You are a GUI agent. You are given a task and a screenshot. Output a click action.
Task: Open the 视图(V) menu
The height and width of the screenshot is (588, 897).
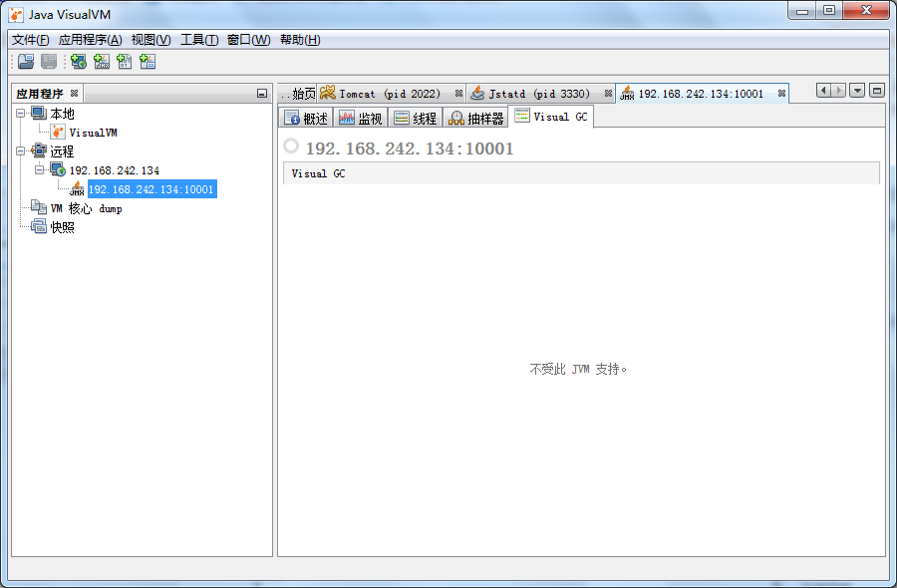click(x=151, y=40)
